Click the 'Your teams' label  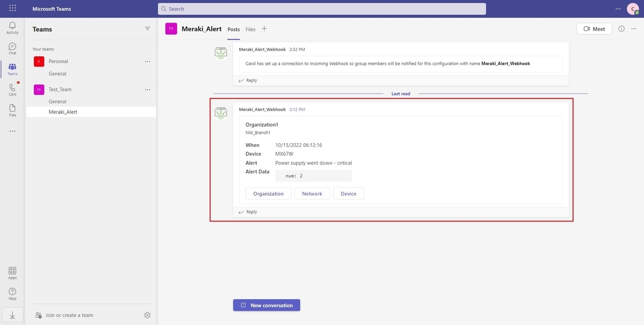point(43,49)
